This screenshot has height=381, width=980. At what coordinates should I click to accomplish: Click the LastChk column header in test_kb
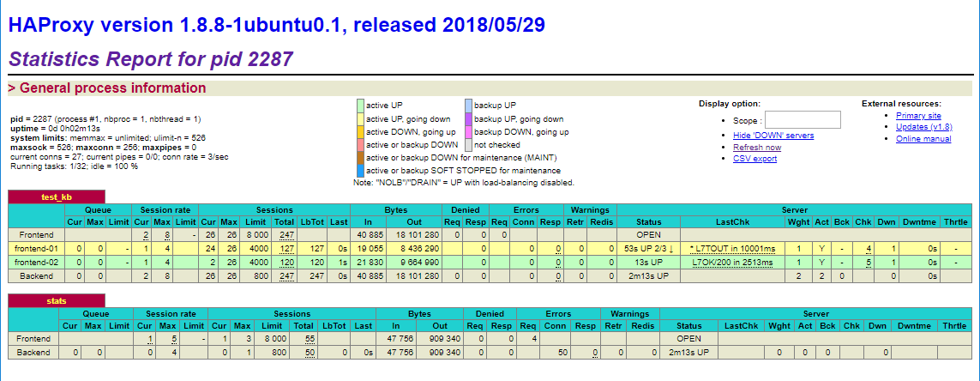coord(732,222)
